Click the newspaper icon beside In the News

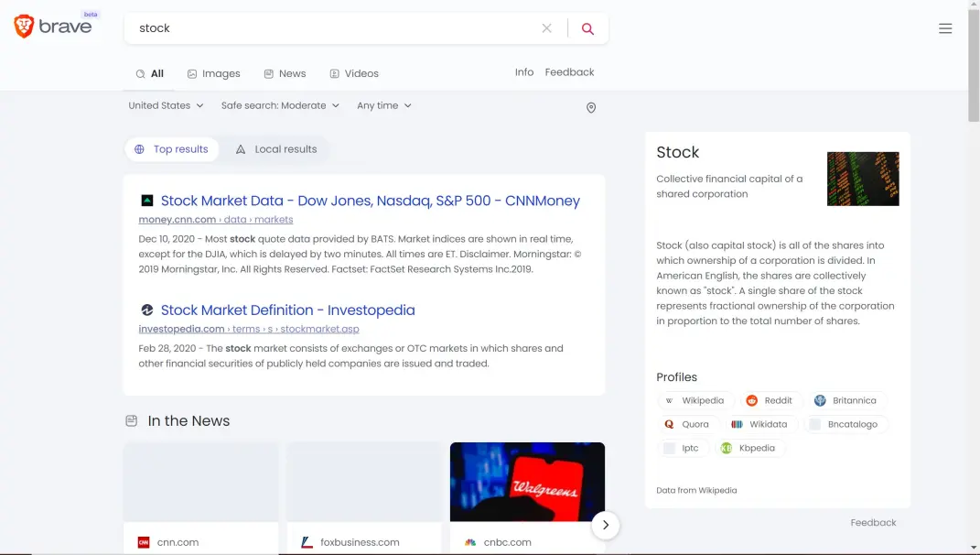click(131, 420)
